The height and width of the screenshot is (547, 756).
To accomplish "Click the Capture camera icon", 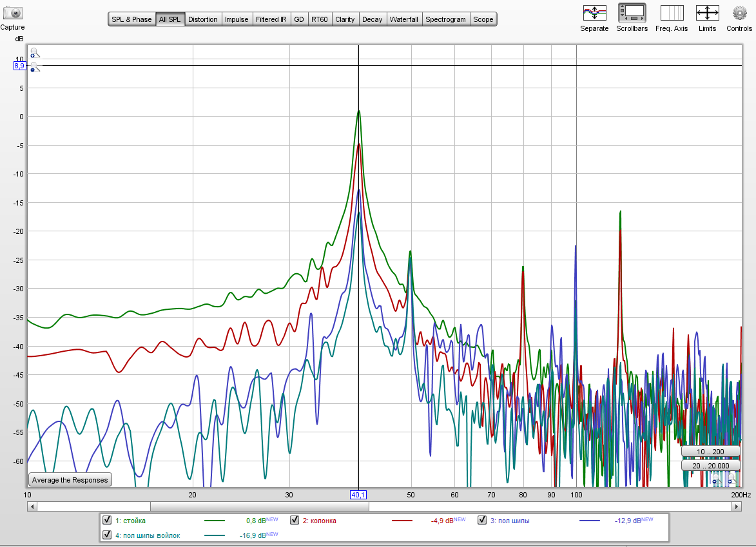I will (12, 12).
